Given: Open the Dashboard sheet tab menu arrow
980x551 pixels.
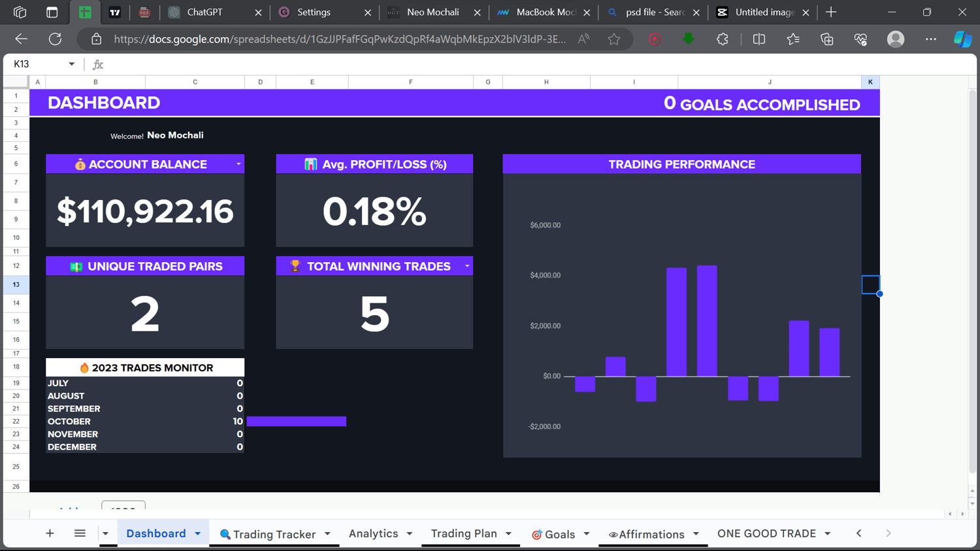Looking at the screenshot, I should [x=198, y=534].
